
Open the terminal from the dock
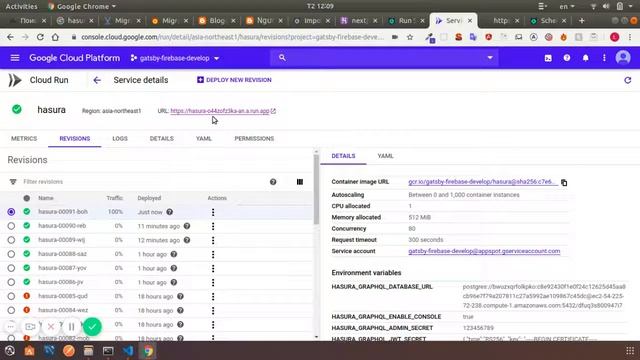(108, 351)
